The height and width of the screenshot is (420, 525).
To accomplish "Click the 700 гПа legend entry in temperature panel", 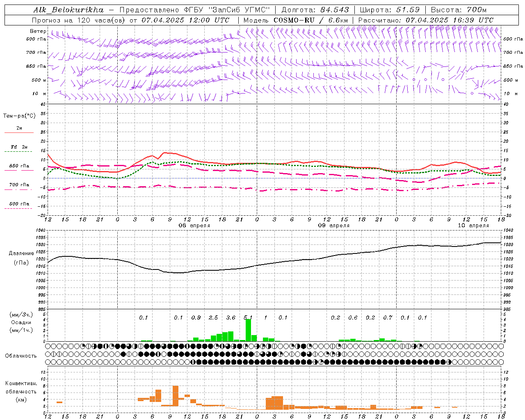I will pyautogui.click(x=19, y=185).
